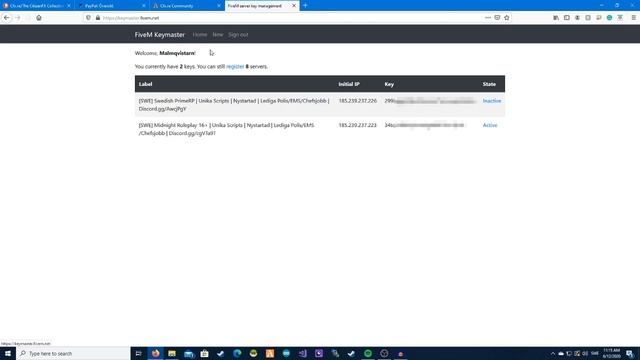Click the Active state link
This screenshot has width=640, height=360.
tap(490, 125)
